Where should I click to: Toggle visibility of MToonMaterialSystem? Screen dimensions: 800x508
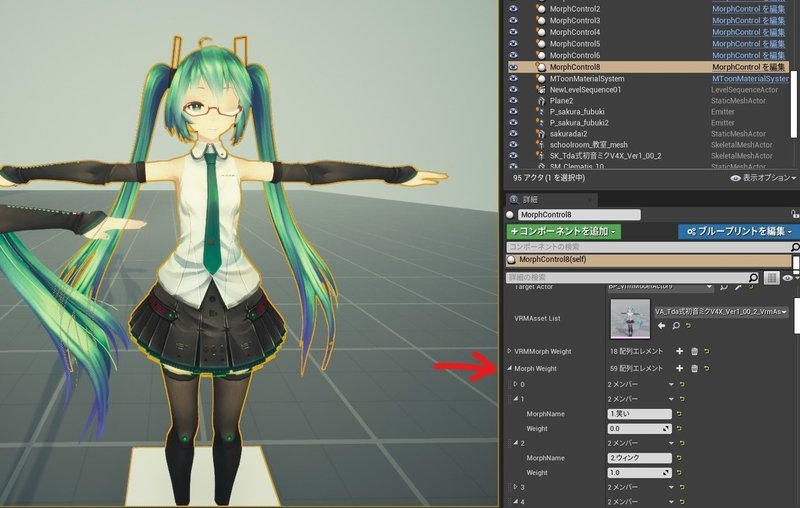click(x=513, y=79)
